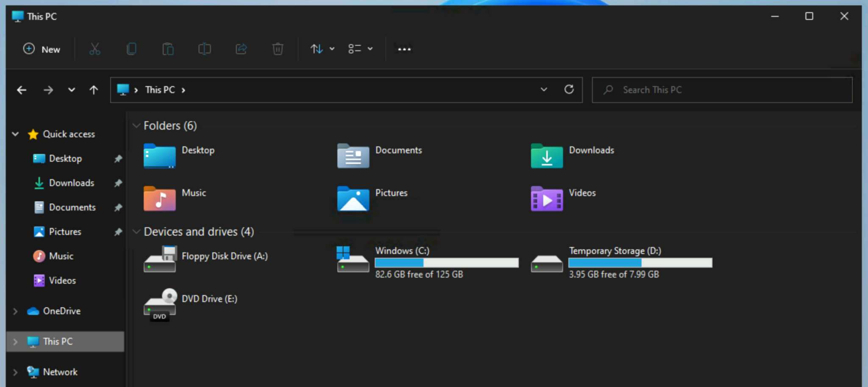Open the Sort options dropdown
This screenshot has height=387, width=868.
click(321, 49)
